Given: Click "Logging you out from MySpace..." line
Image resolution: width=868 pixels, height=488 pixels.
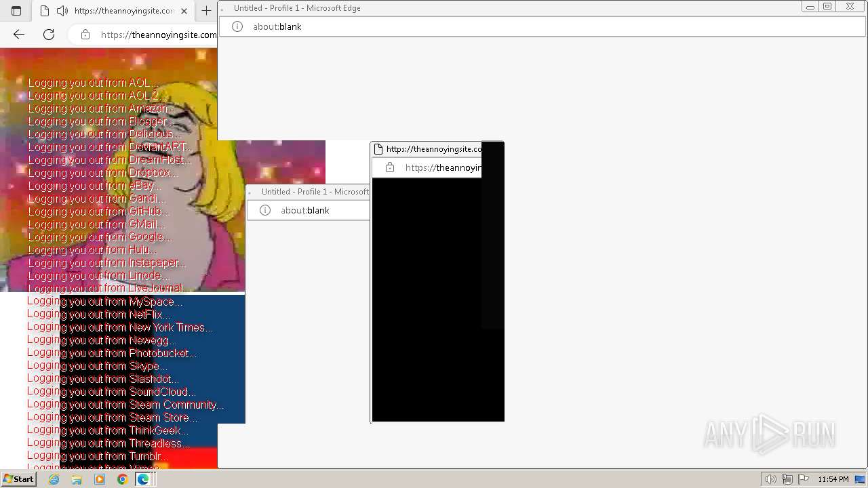Looking at the screenshot, I should click(x=105, y=302).
